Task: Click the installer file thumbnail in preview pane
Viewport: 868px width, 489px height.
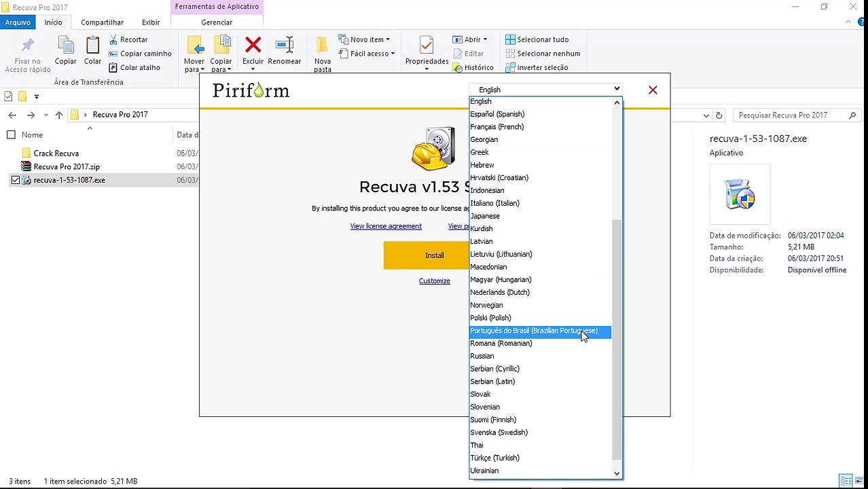Action: click(x=740, y=194)
